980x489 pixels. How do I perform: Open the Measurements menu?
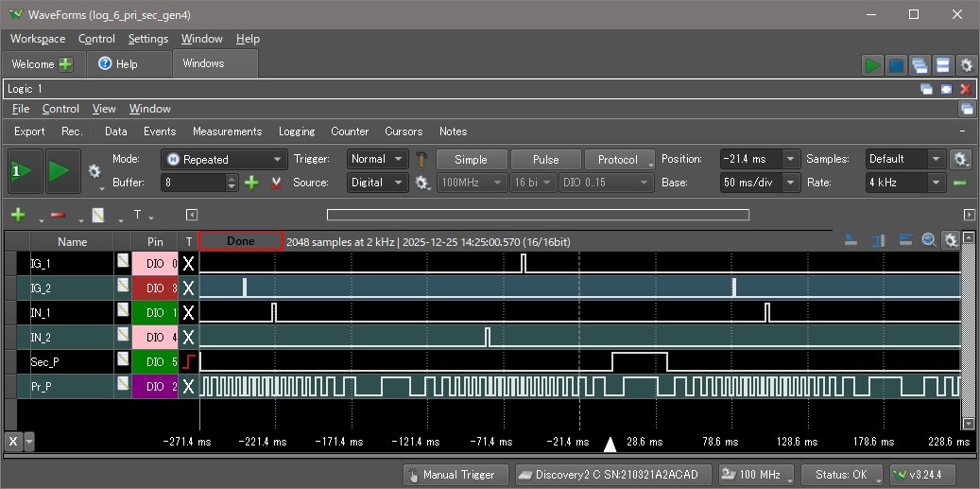[227, 131]
